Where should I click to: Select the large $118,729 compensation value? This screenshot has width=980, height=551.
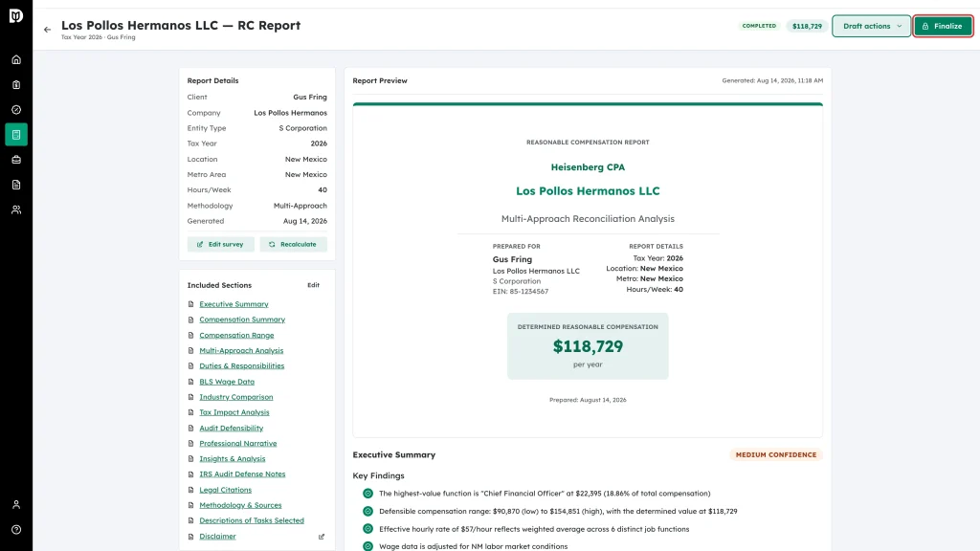588,346
